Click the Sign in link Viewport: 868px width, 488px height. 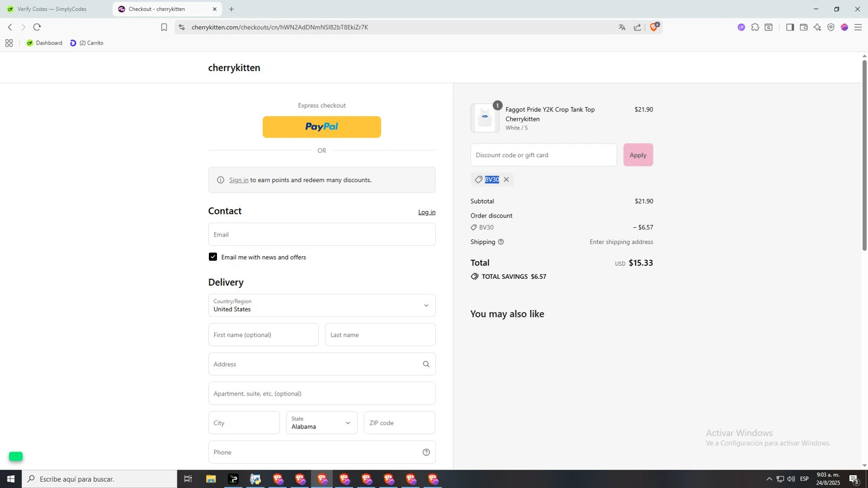click(x=238, y=180)
